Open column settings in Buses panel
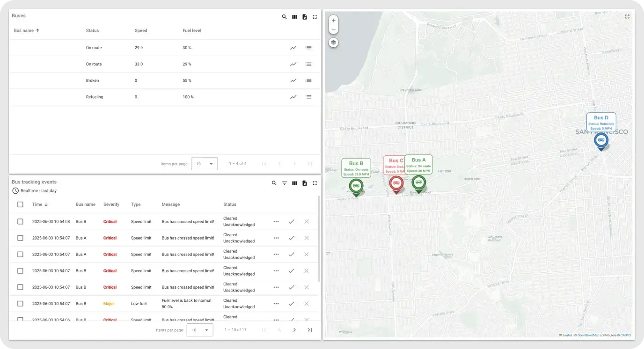This screenshot has height=349, width=644. 294,17
